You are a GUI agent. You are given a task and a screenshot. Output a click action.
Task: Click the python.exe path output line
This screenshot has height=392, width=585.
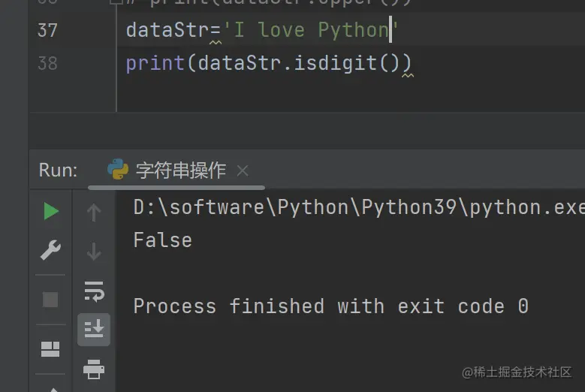point(359,207)
